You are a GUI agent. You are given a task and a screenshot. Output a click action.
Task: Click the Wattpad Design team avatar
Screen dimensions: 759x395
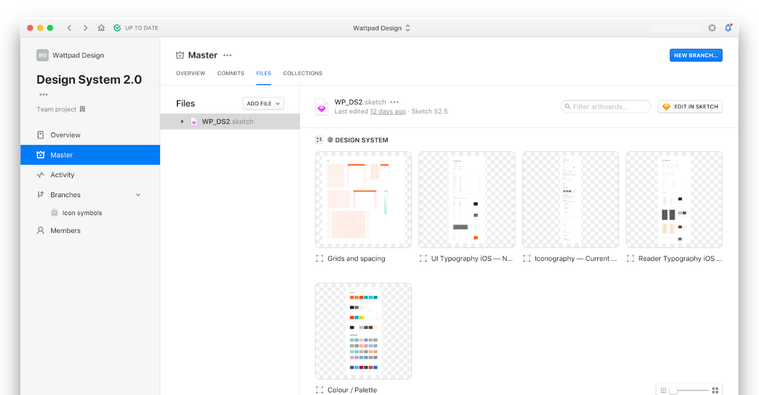tap(43, 55)
